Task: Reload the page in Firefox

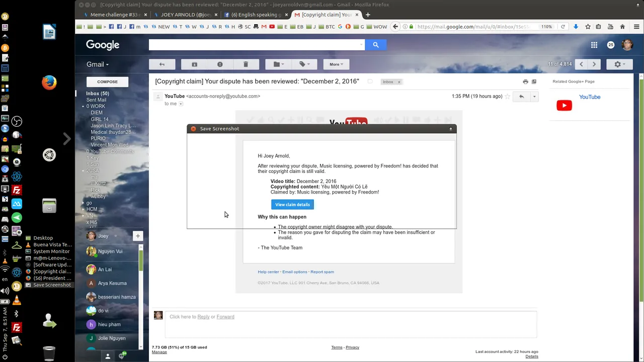Action: [x=563, y=27]
